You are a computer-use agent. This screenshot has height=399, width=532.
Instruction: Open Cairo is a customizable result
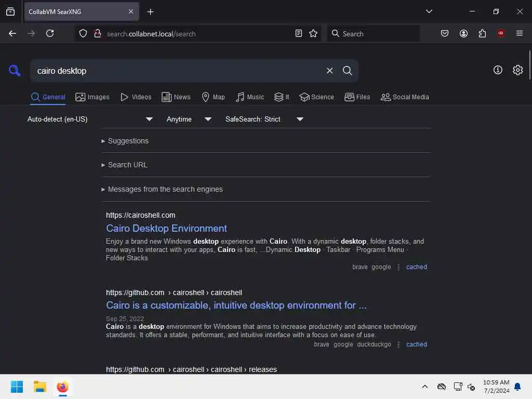pos(236,305)
